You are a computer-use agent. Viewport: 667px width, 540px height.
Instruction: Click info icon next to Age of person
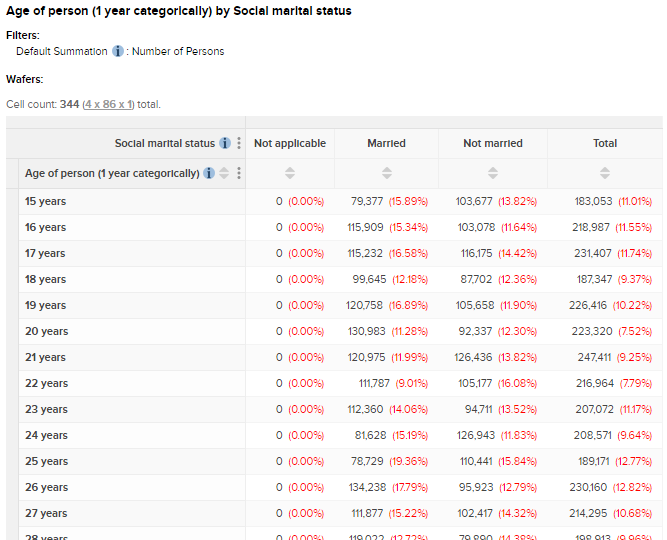(209, 173)
